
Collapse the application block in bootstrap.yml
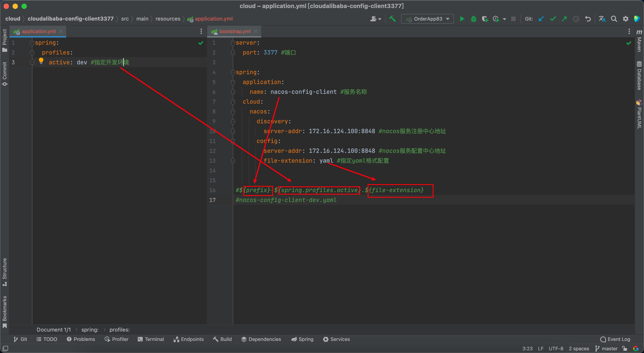[233, 82]
